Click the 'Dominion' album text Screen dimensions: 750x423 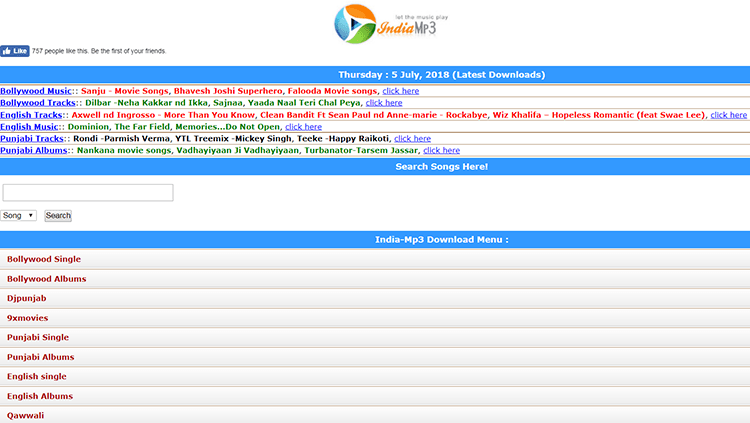pyautogui.click(x=88, y=127)
